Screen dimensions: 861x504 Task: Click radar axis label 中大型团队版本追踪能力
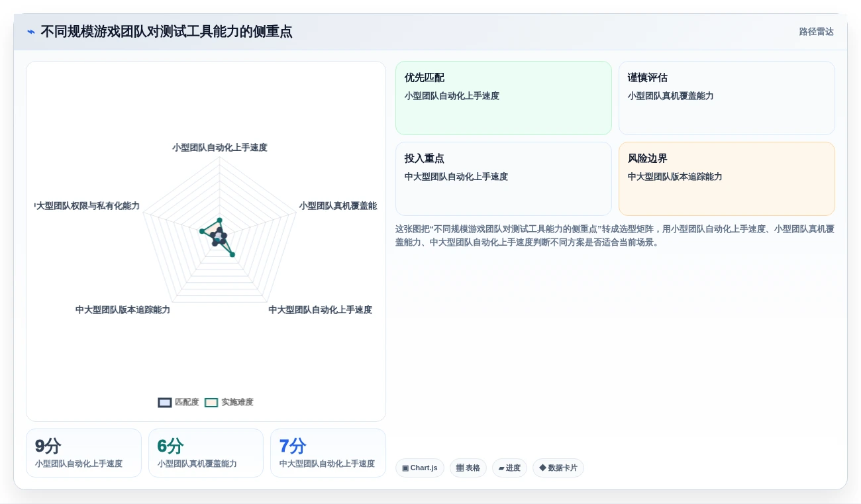coord(123,309)
